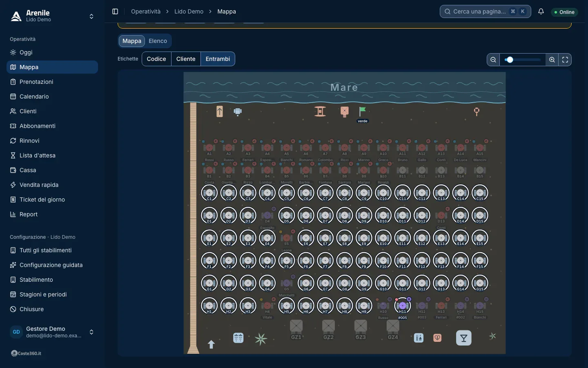The image size is (588, 368).
Task: Zoom out the map with magnifier minus
Action: pyautogui.click(x=493, y=60)
